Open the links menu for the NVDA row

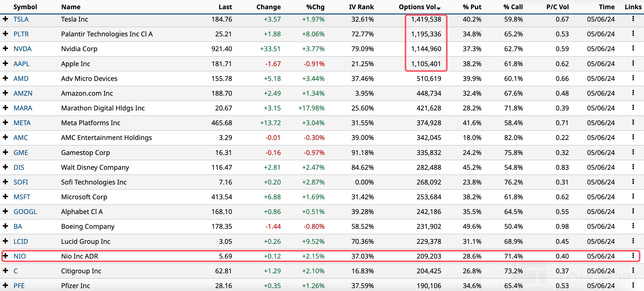tap(633, 48)
